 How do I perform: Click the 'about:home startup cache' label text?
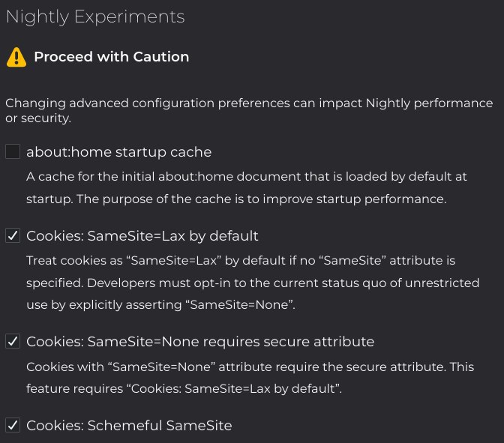click(x=119, y=152)
